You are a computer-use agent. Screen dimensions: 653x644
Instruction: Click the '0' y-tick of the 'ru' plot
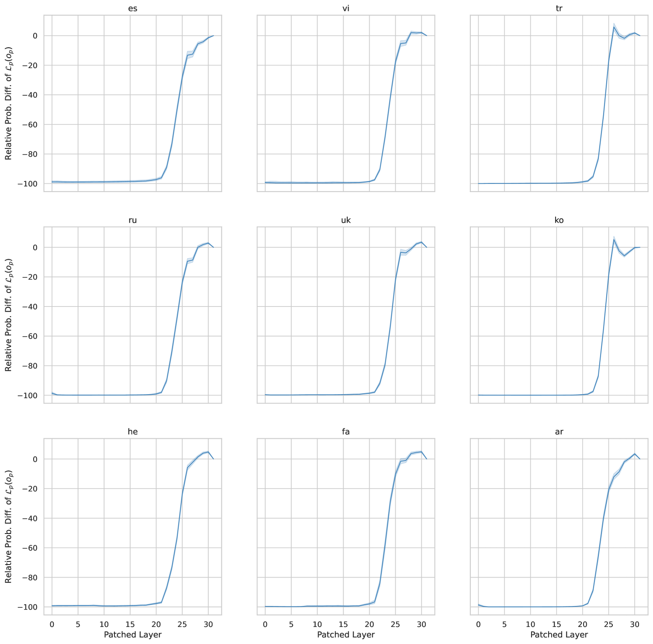click(36, 248)
